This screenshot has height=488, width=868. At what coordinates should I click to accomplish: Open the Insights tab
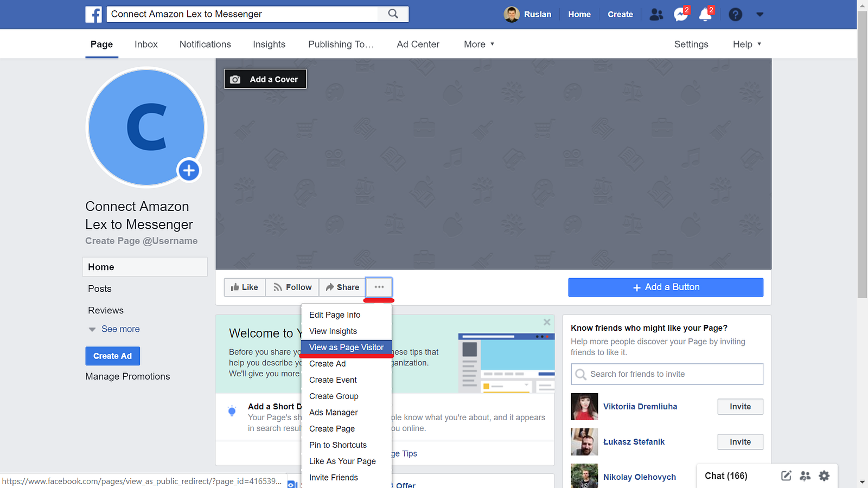(x=269, y=44)
